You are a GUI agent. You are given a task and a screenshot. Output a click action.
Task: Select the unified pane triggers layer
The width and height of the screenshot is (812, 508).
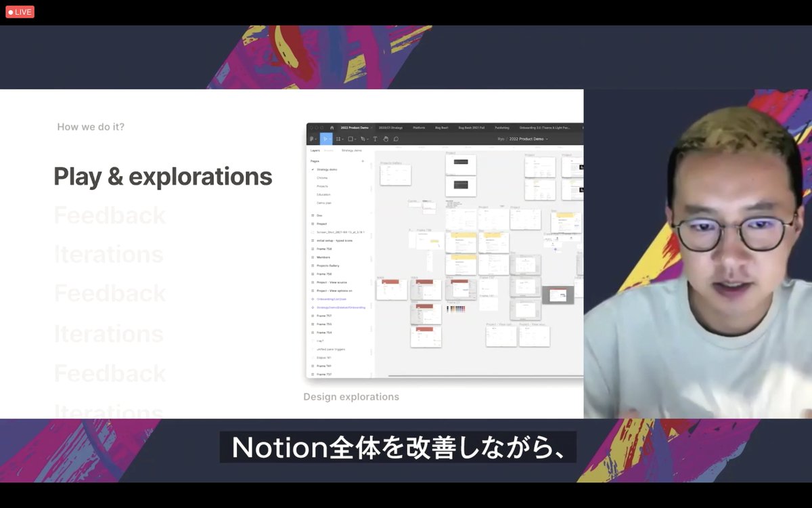click(331, 349)
